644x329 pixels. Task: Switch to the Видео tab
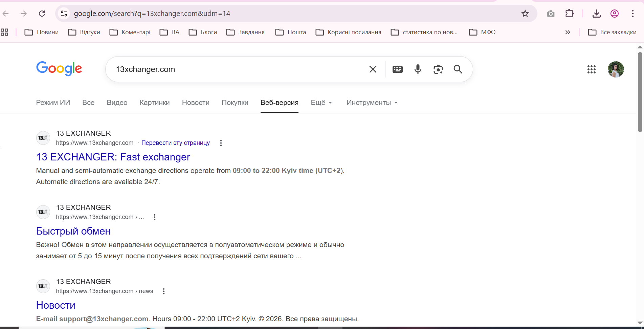pyautogui.click(x=117, y=103)
